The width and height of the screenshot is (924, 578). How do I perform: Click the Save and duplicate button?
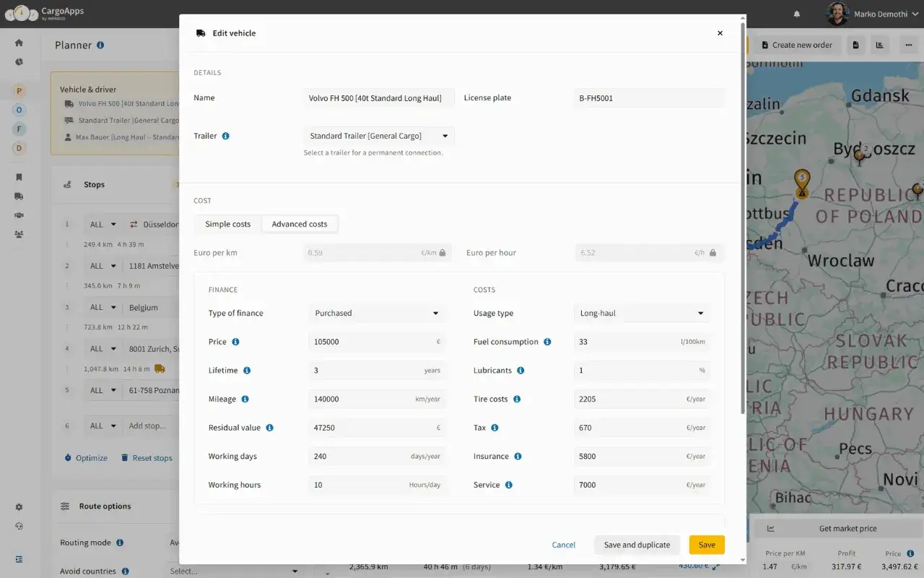click(637, 545)
